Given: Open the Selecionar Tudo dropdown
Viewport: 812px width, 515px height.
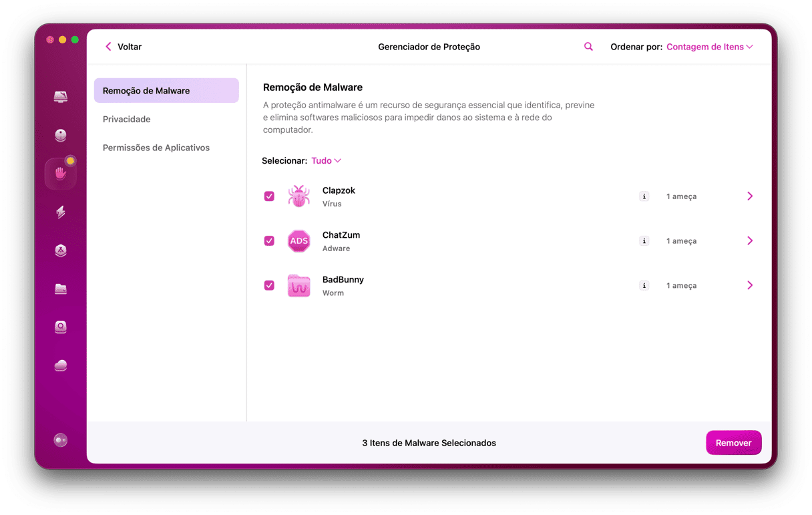Looking at the screenshot, I should [x=326, y=161].
